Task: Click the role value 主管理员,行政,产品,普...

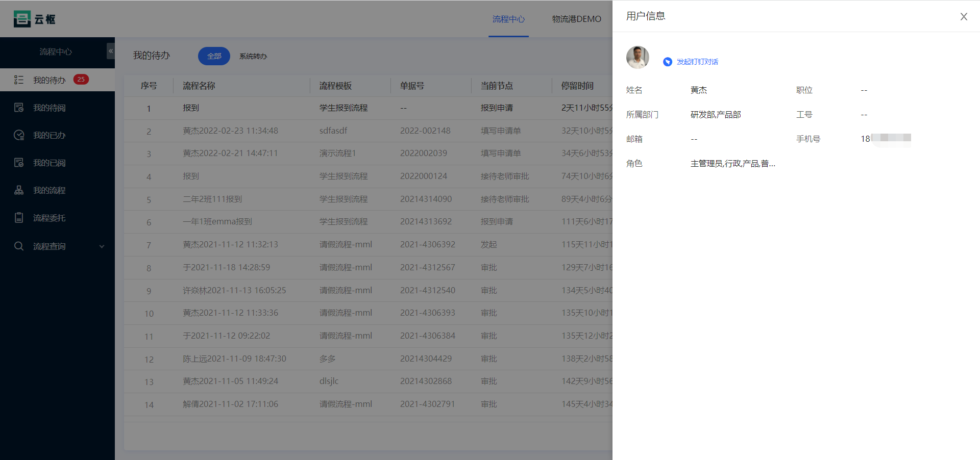Action: [x=732, y=164]
